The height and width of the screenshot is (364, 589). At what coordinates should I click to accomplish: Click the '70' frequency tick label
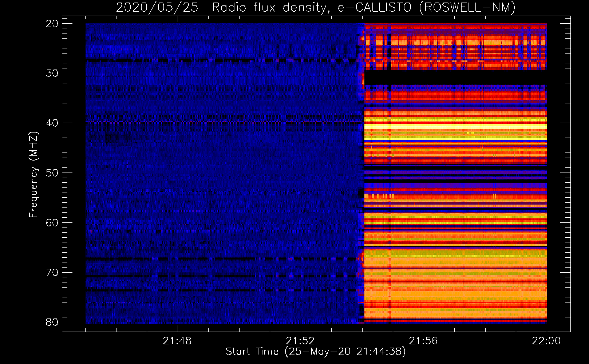click(52, 273)
